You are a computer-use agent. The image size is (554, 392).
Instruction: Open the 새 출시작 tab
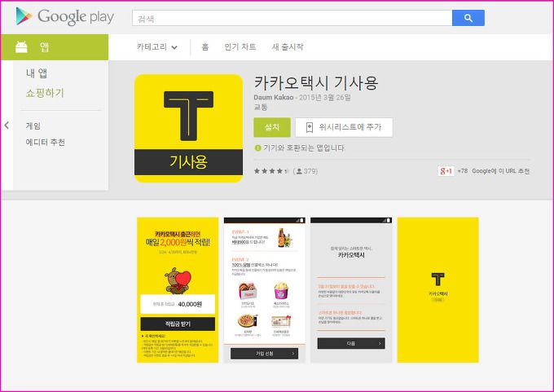pyautogui.click(x=288, y=47)
